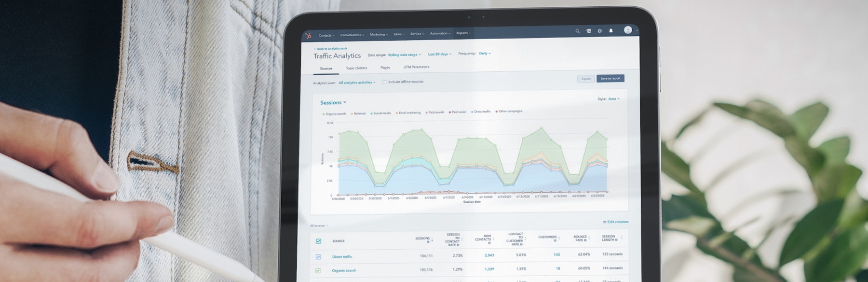Viewport: 868px width, 282px height.
Task: Click the info icon beside SESSION LENGTH
Action: pyautogui.click(x=616, y=240)
